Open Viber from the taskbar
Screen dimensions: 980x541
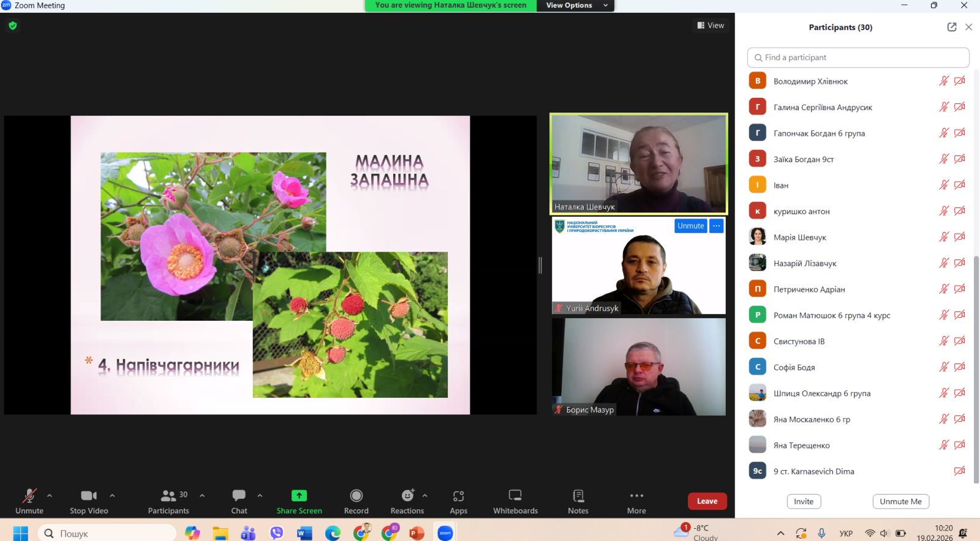coord(277,533)
